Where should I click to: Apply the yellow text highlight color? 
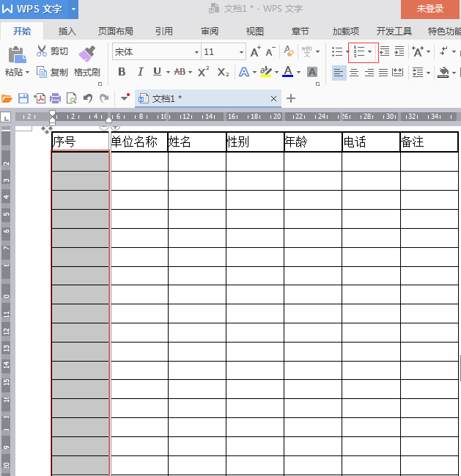point(266,72)
